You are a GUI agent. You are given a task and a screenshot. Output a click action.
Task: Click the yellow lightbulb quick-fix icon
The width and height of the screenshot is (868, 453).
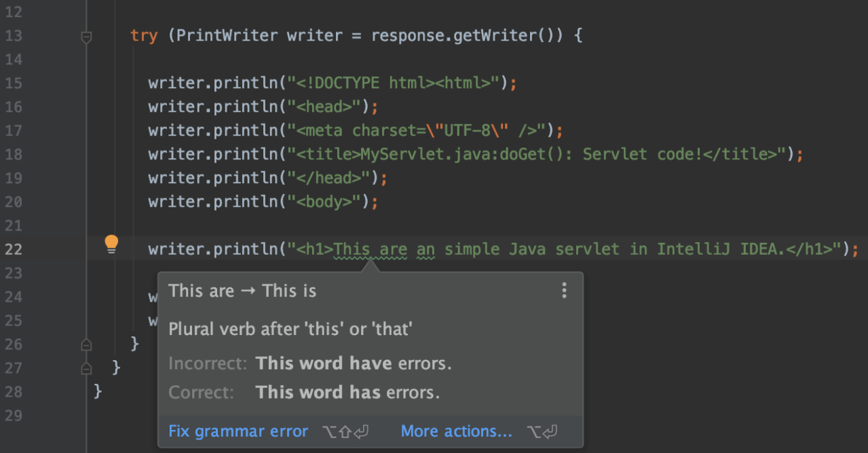point(111,244)
